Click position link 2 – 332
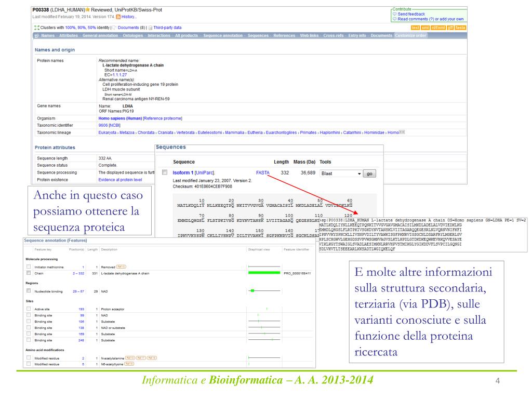532x399 pixels. pyautogui.click(x=78, y=273)
